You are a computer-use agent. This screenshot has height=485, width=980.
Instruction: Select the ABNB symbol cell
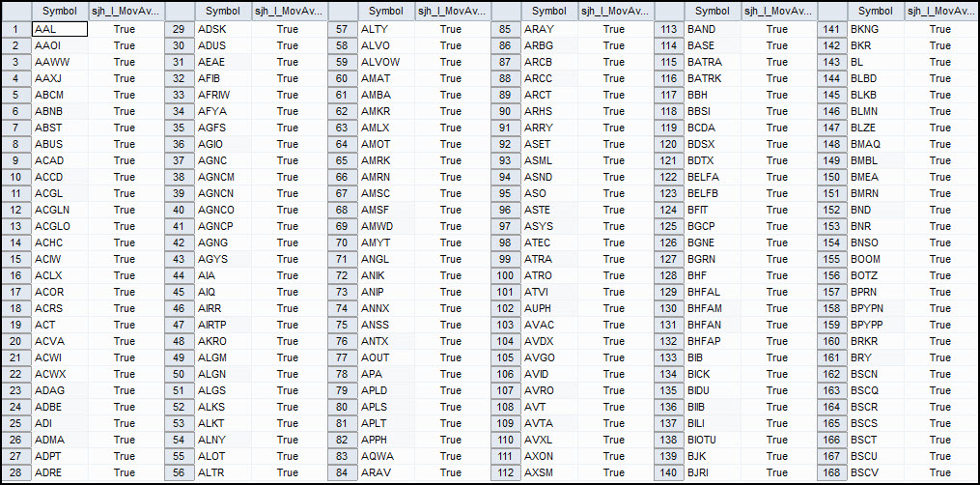click(59, 111)
